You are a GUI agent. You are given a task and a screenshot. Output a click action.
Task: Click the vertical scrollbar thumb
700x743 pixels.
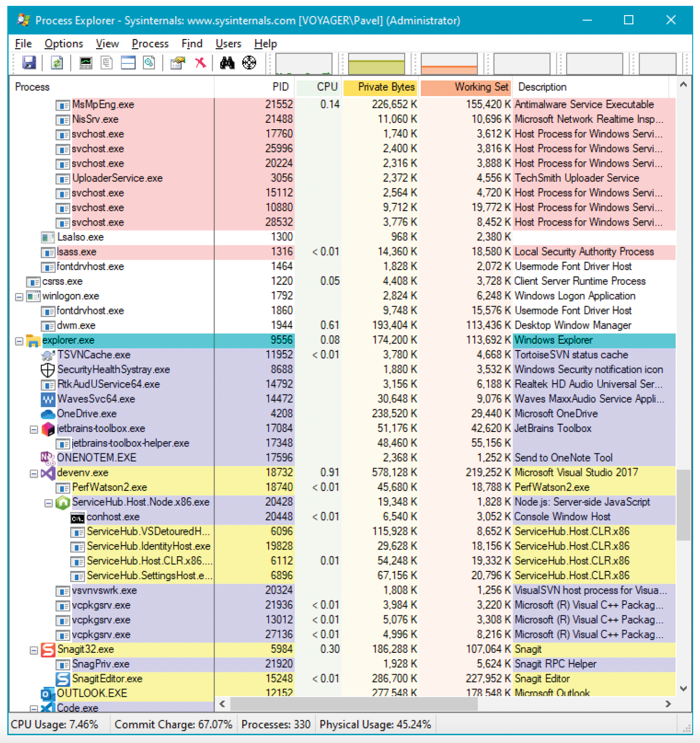coord(683,505)
